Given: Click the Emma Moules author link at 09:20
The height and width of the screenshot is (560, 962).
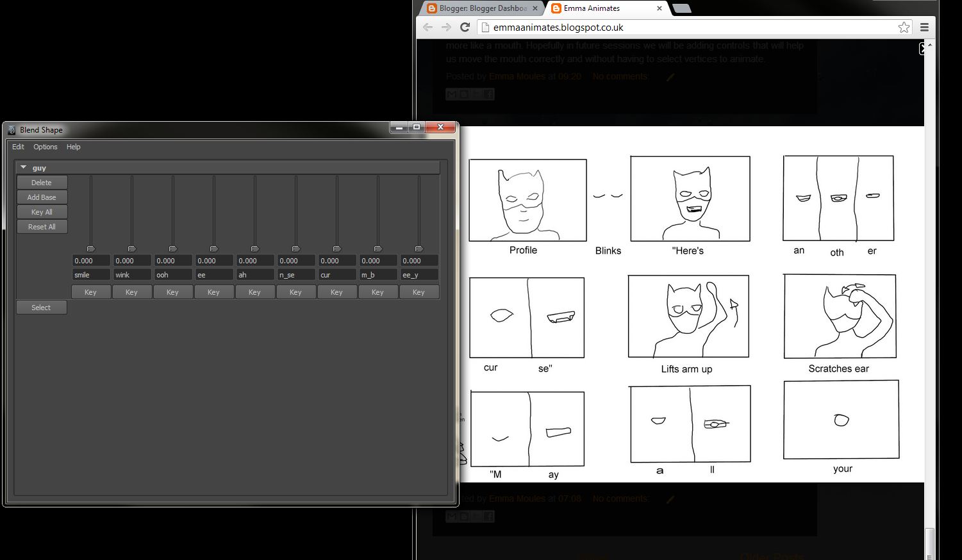Looking at the screenshot, I should [x=517, y=76].
